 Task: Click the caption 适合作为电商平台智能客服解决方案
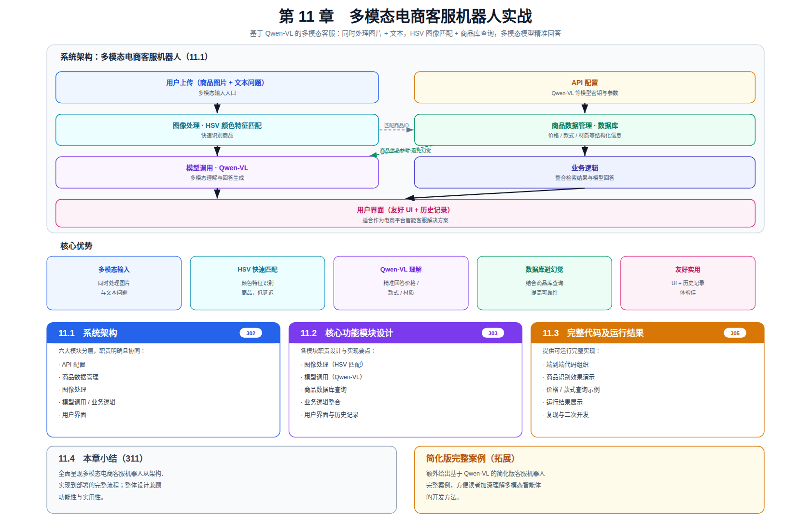click(x=405, y=220)
